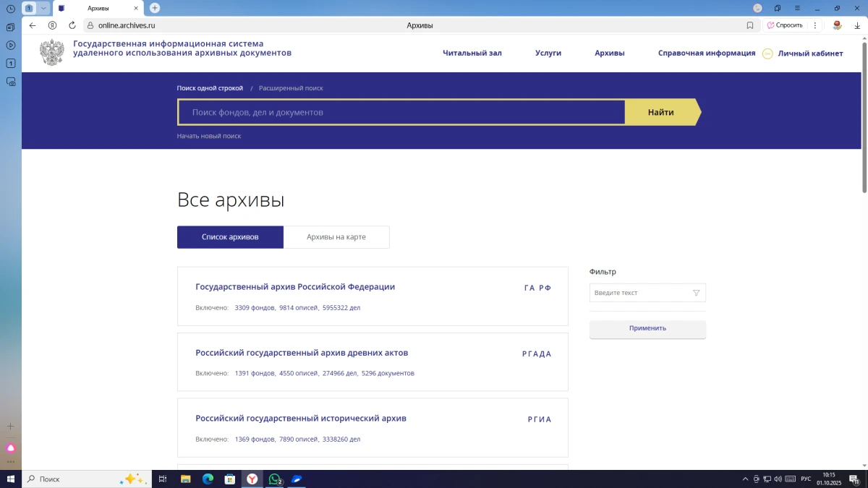The width and height of the screenshot is (868, 488).
Task: Open the Читальный зал menu item
Action: point(472,53)
